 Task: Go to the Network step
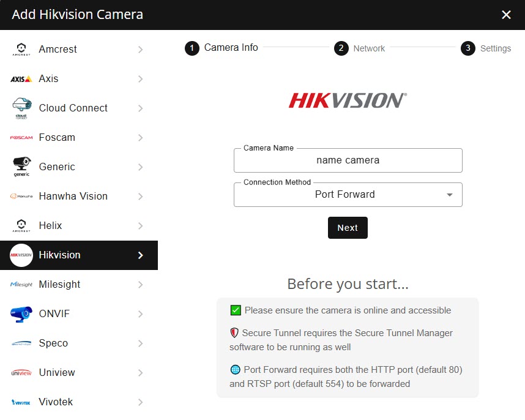pos(360,48)
